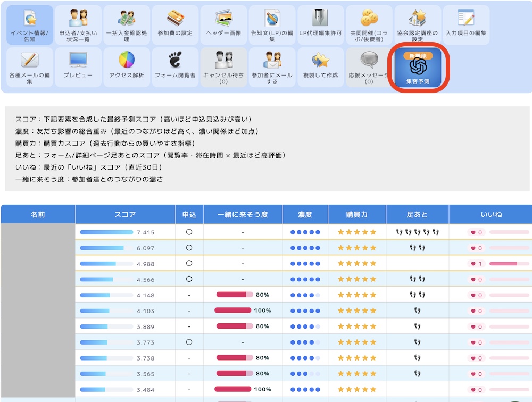Click the 一括入金確認処理 icon

tap(127, 25)
